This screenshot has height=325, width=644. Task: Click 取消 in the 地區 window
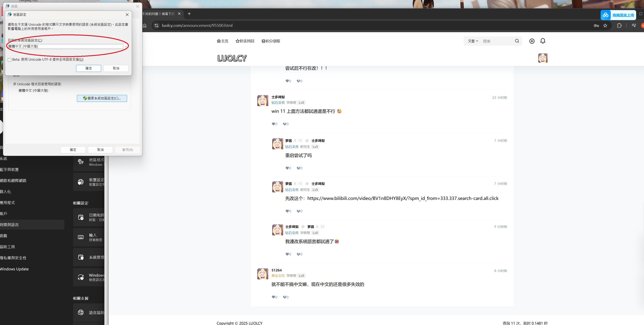(x=100, y=150)
